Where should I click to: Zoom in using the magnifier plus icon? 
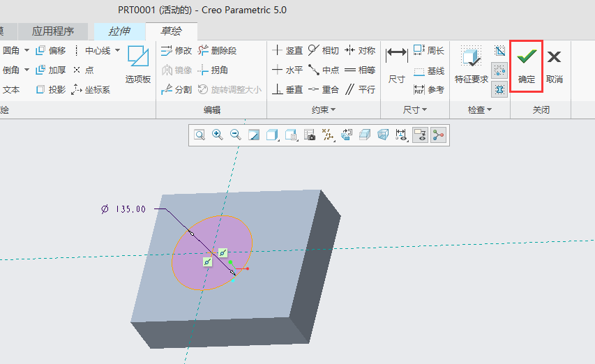[x=218, y=135]
